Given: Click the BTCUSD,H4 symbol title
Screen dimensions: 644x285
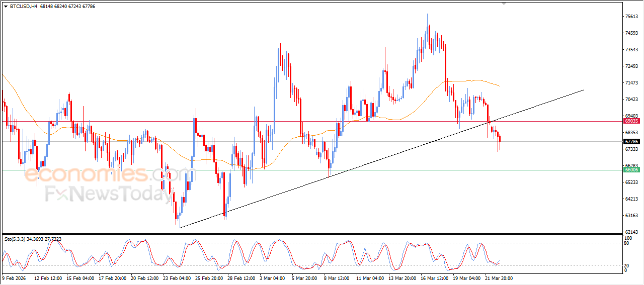Looking at the screenshot, I should click(23, 7).
